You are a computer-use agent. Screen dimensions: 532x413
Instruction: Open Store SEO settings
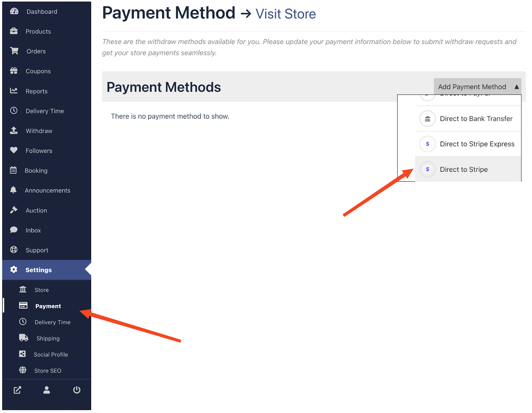(48, 370)
